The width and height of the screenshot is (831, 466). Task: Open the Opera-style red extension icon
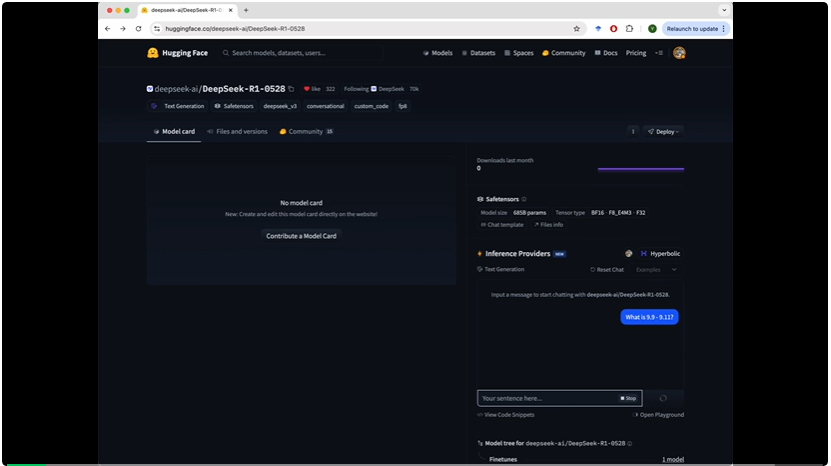tap(614, 29)
